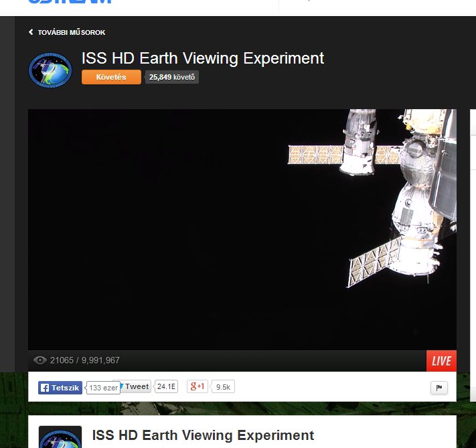Viewport: 476px width, 448px height.
Task: Click lower ISS HD Earth Viewing Experiment heading
Action: coord(203,435)
